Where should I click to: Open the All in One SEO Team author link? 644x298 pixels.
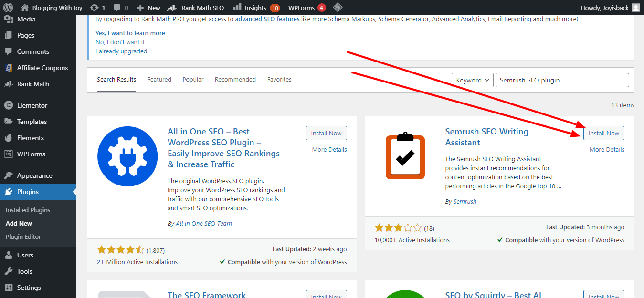pos(204,223)
